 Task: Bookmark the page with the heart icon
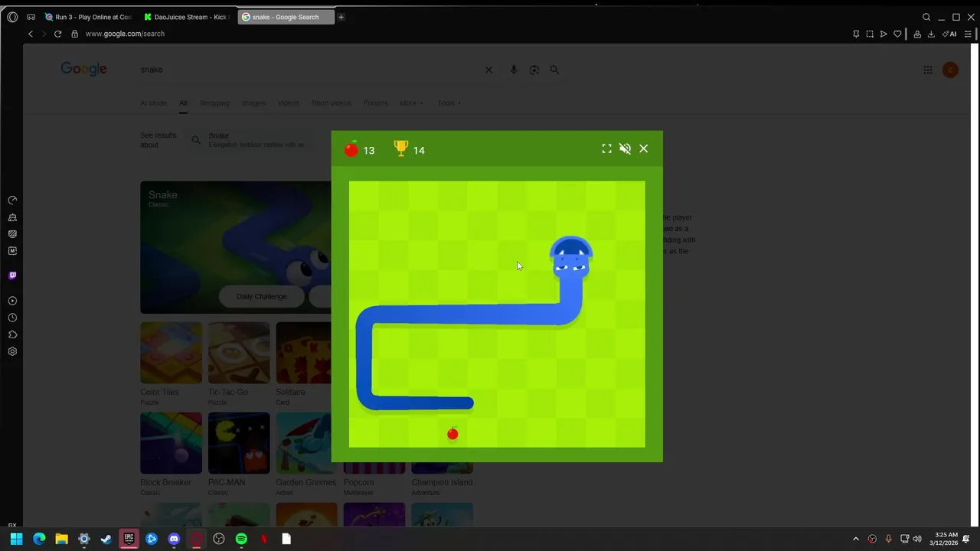pos(897,34)
